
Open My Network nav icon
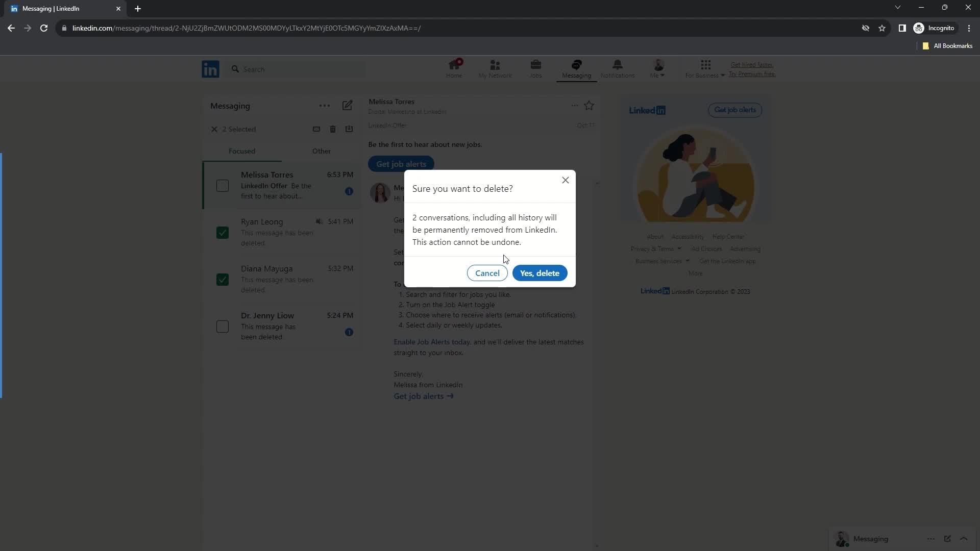pyautogui.click(x=495, y=69)
